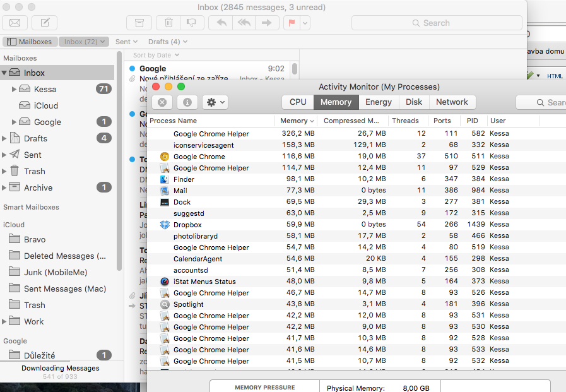Click the Mail search field
Screen dimensions: 566x392
(437, 23)
